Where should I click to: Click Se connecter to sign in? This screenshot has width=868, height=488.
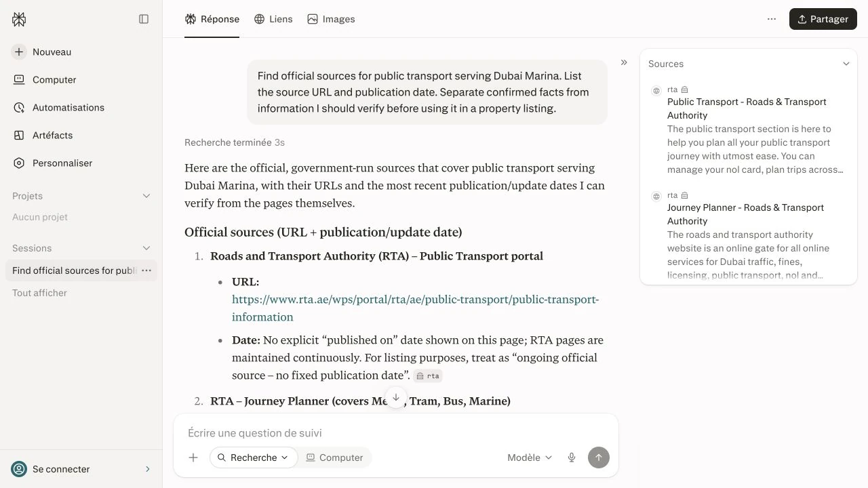point(61,469)
